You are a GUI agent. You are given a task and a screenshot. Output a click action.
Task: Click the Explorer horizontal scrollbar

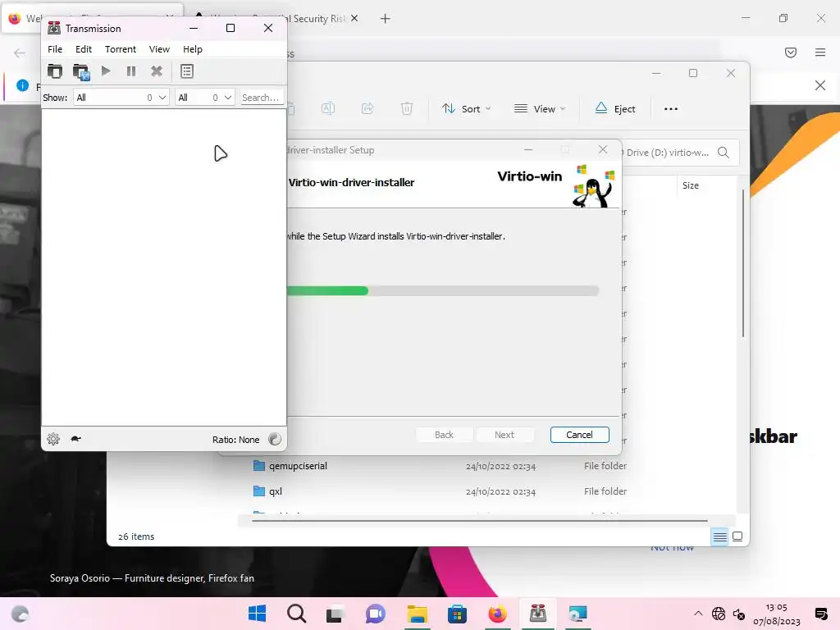(x=479, y=520)
